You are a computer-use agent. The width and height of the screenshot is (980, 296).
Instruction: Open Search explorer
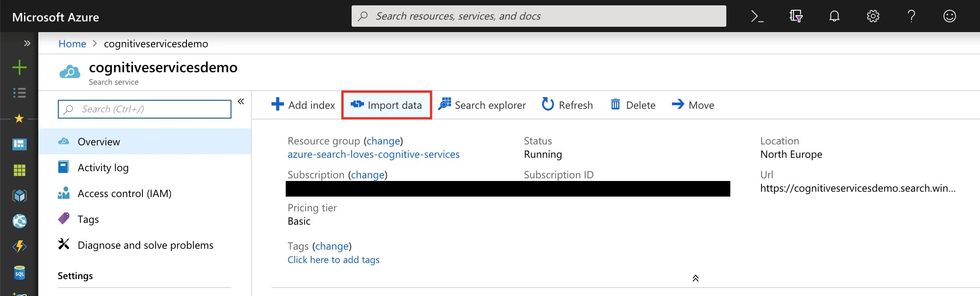[x=482, y=105]
